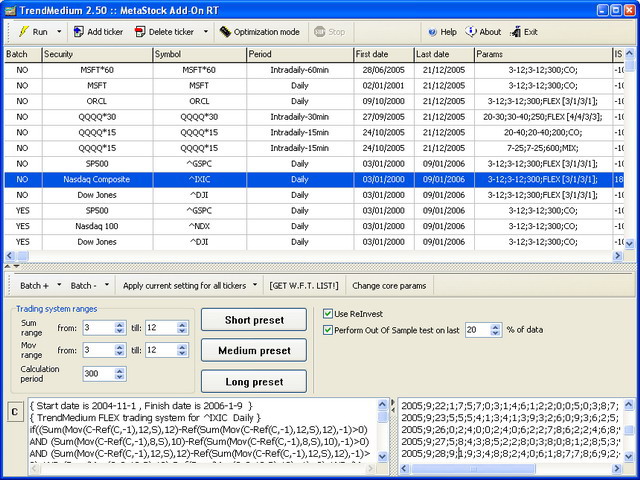Viewport: 640px width, 480px height.
Task: Click Apply current setting for all tickers
Action: point(184,286)
